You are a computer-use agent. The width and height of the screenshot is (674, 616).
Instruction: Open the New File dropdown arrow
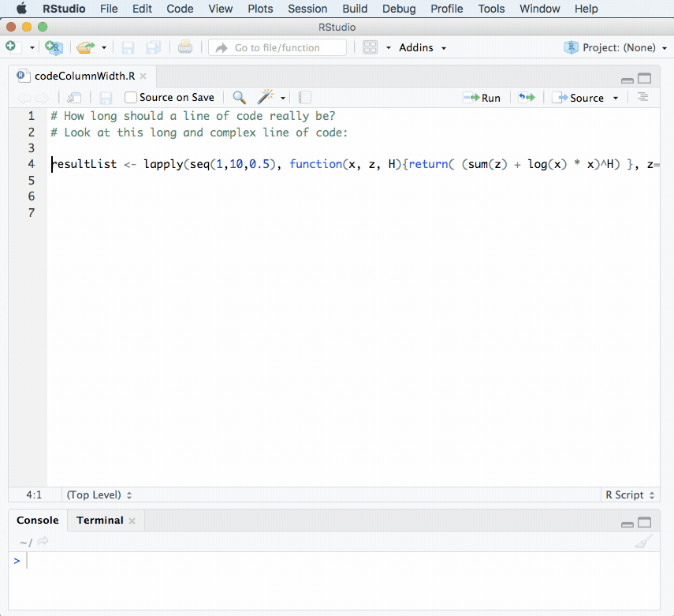32,48
